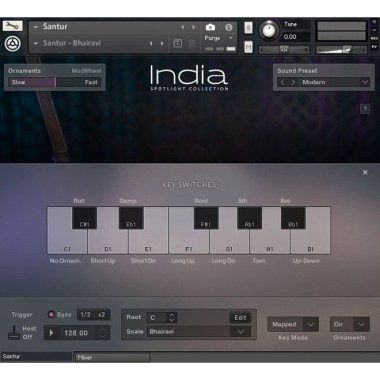Click the camera snapshot icon
The width and height of the screenshot is (380, 380).
point(210,27)
